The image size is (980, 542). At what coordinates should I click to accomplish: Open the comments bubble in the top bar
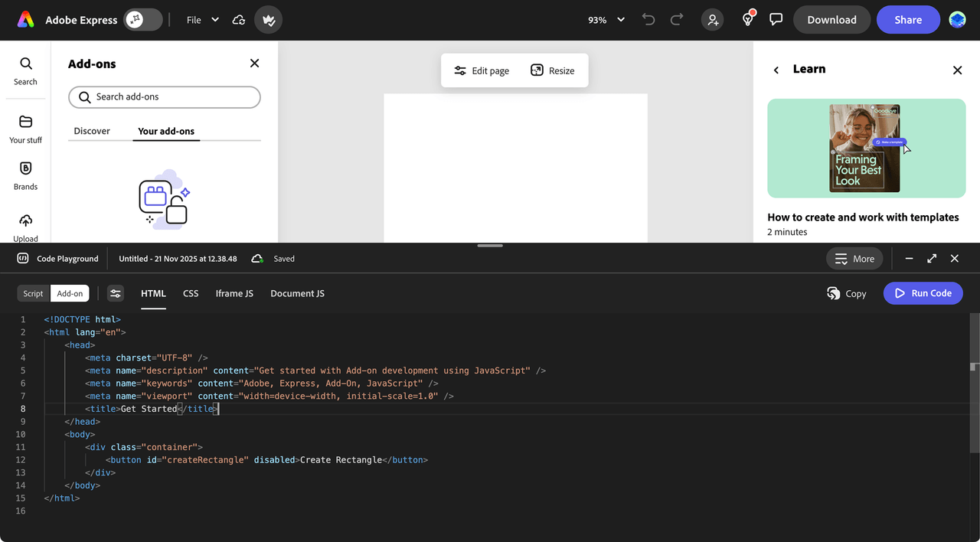coord(776,19)
